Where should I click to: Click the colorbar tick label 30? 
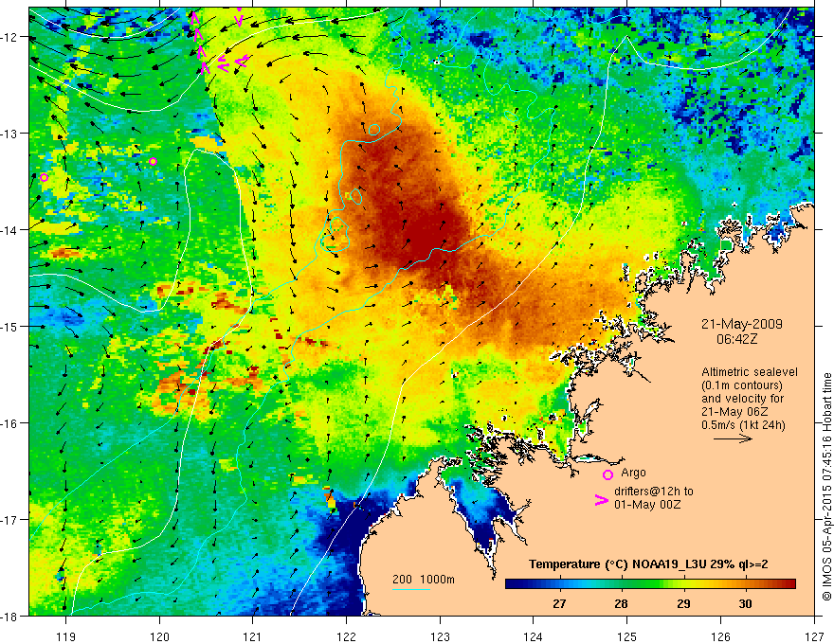click(x=746, y=603)
